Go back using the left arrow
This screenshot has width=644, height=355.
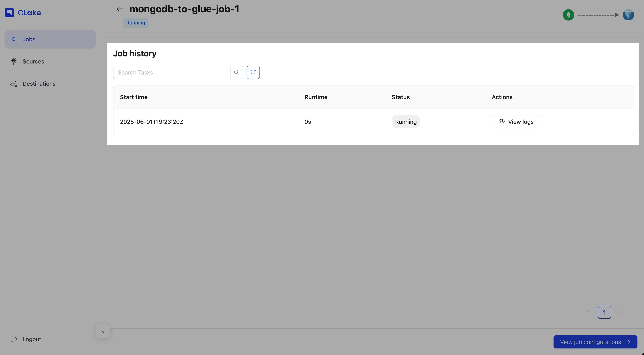(119, 9)
